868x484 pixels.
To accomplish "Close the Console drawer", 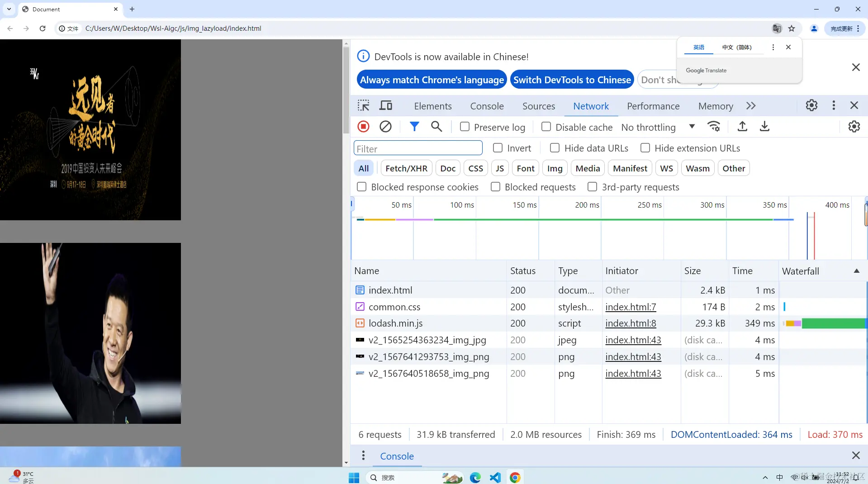I will tap(856, 456).
